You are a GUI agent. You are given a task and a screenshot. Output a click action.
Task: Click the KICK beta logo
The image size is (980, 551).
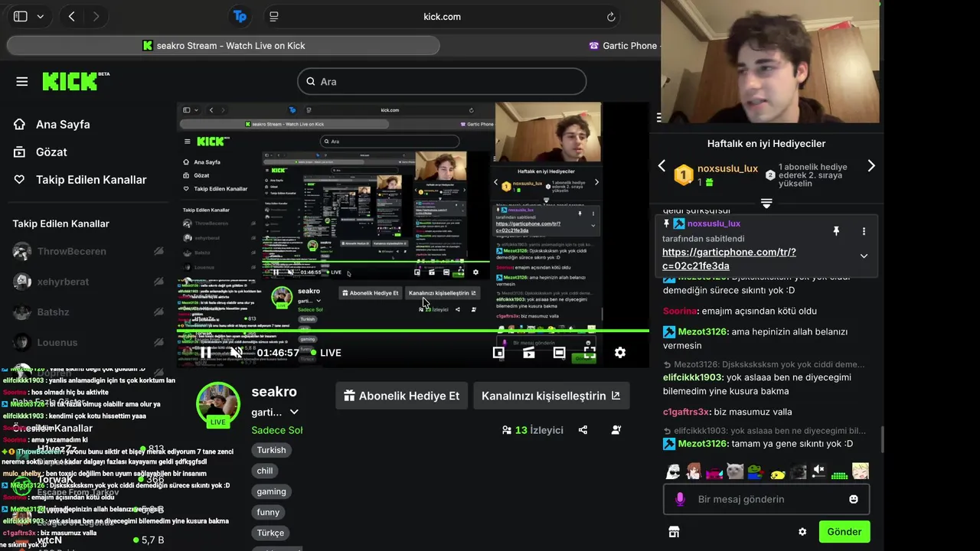pos(76,81)
